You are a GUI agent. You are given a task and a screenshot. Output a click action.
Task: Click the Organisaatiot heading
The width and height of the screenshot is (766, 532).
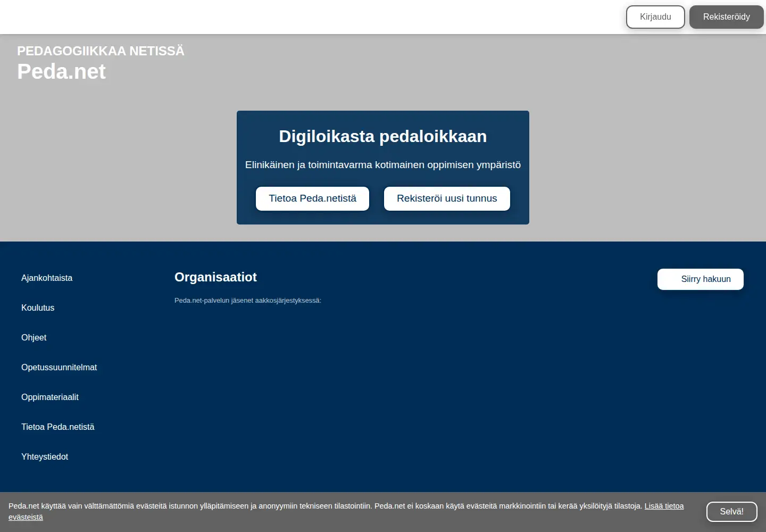(x=215, y=277)
